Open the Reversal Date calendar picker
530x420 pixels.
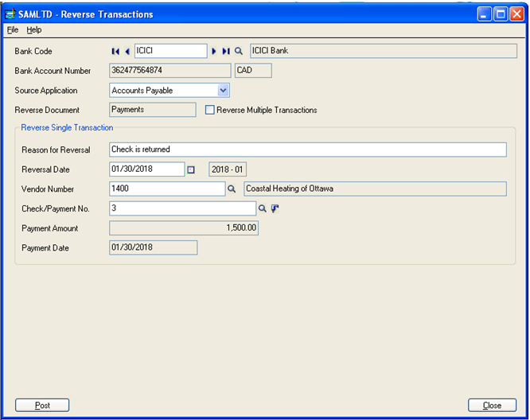tap(191, 169)
